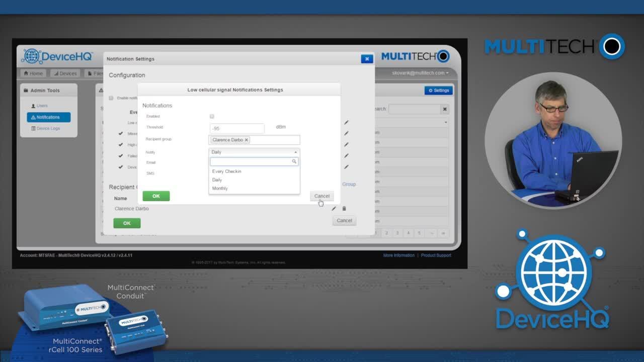Click the trash icon to delete the recipient
644x362 pixels.
coord(345,208)
